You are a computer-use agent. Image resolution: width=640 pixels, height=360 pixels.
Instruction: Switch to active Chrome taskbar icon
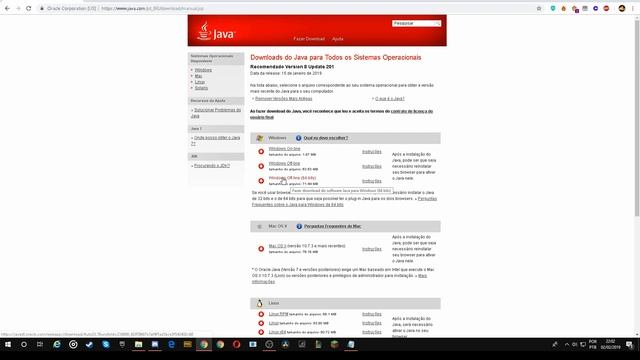pyautogui.click(x=204, y=345)
